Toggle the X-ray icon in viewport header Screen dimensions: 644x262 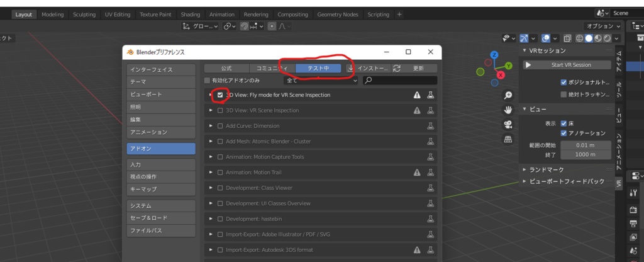point(568,38)
